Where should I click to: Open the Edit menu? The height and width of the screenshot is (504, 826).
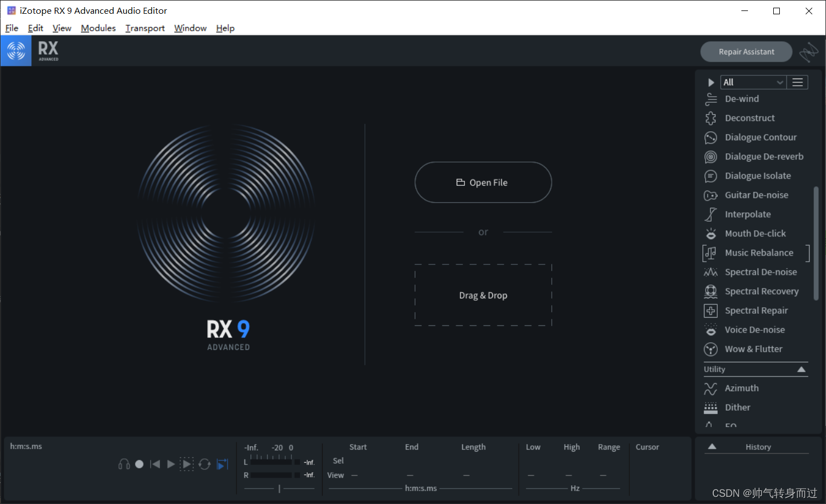pyautogui.click(x=35, y=28)
